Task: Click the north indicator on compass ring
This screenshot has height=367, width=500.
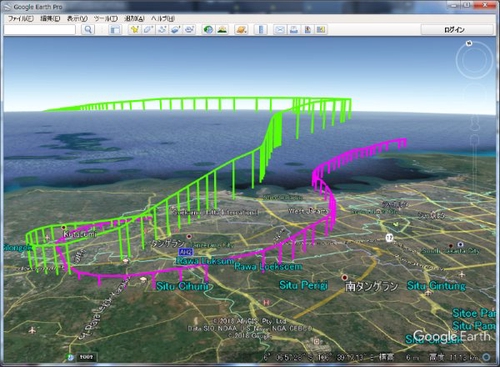Action: pyautogui.click(x=469, y=43)
